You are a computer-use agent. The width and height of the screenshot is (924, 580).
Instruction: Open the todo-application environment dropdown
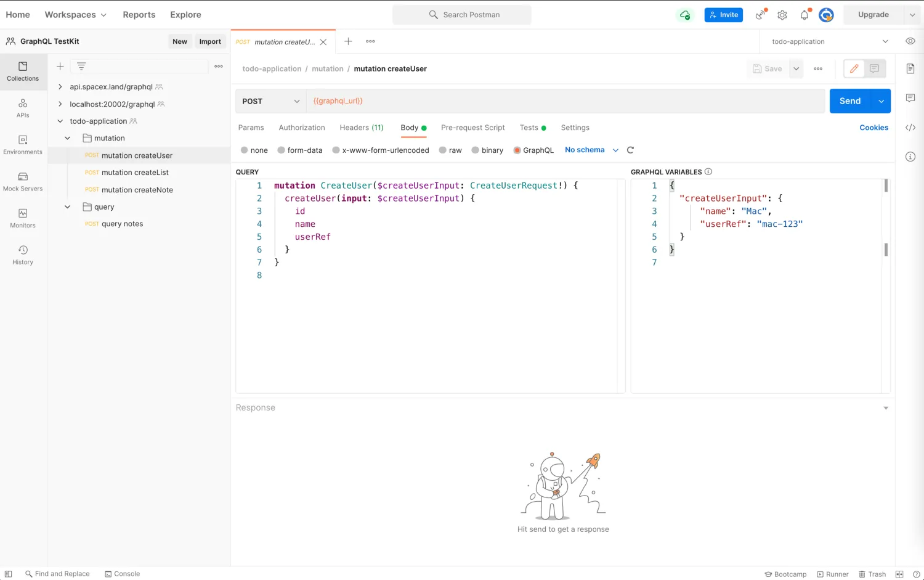coord(830,41)
